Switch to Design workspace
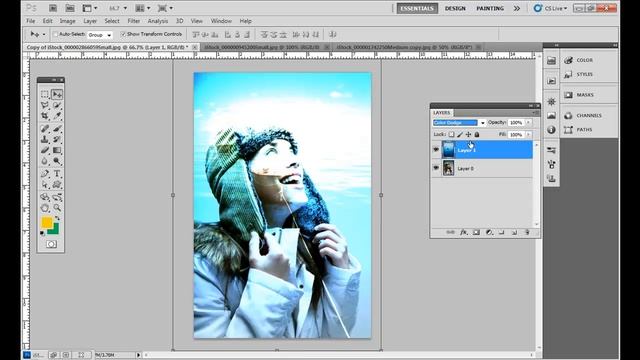640x360 pixels. coord(455,8)
